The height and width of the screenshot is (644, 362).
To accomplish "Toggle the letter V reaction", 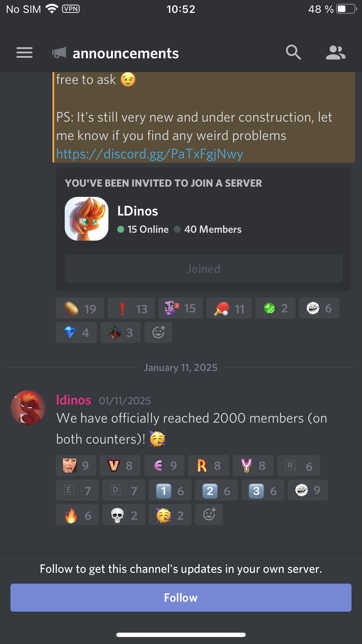I will 120,466.
